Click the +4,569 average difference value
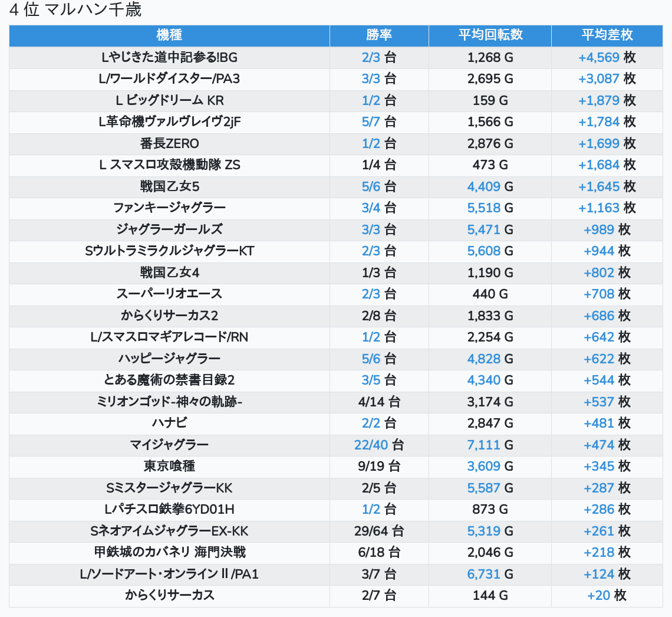 click(x=599, y=57)
